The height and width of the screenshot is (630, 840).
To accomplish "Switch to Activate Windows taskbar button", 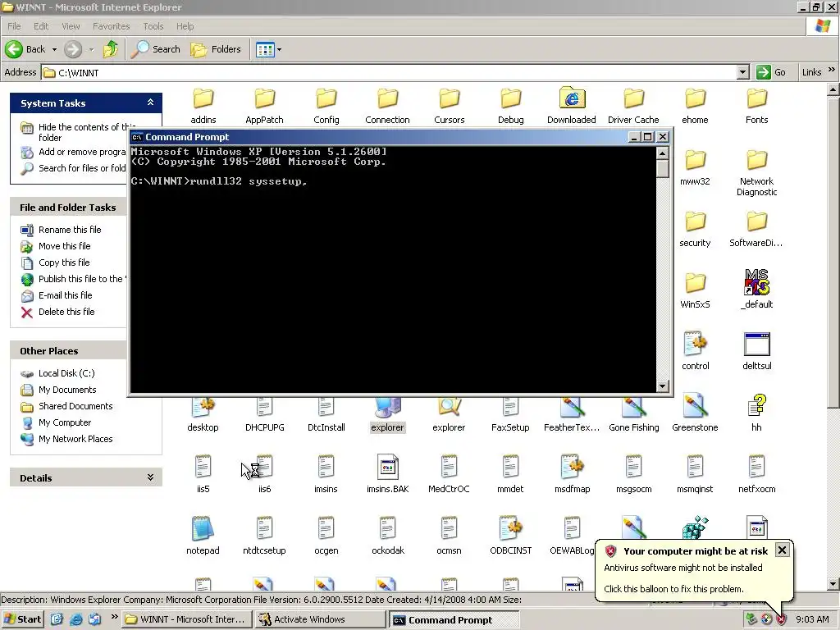I will click(x=320, y=619).
